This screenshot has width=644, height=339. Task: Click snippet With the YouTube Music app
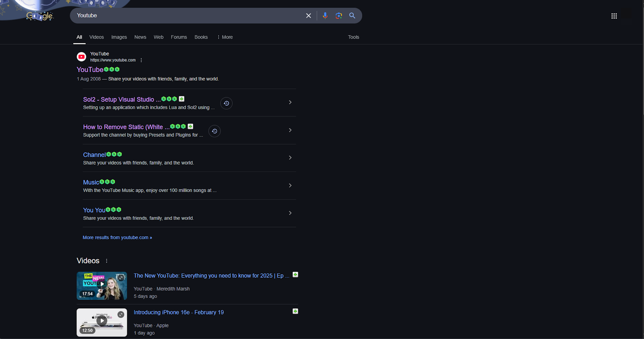pyautogui.click(x=150, y=190)
